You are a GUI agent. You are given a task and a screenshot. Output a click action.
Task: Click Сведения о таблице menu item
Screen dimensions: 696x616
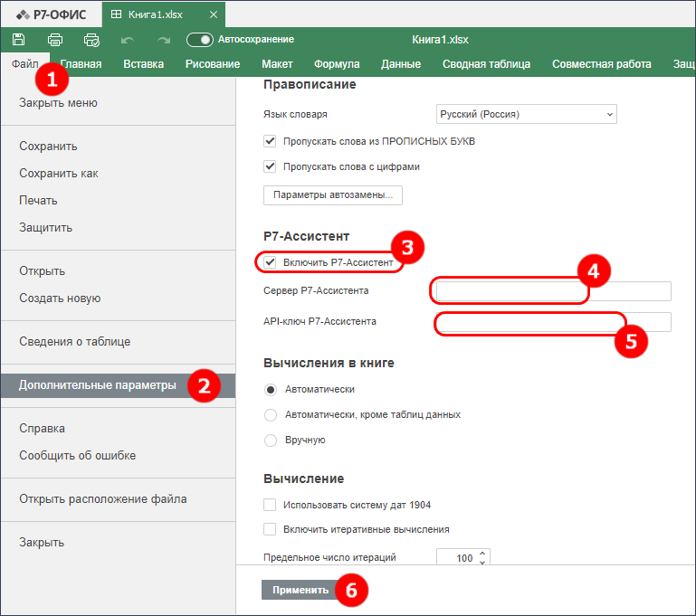pos(74,342)
